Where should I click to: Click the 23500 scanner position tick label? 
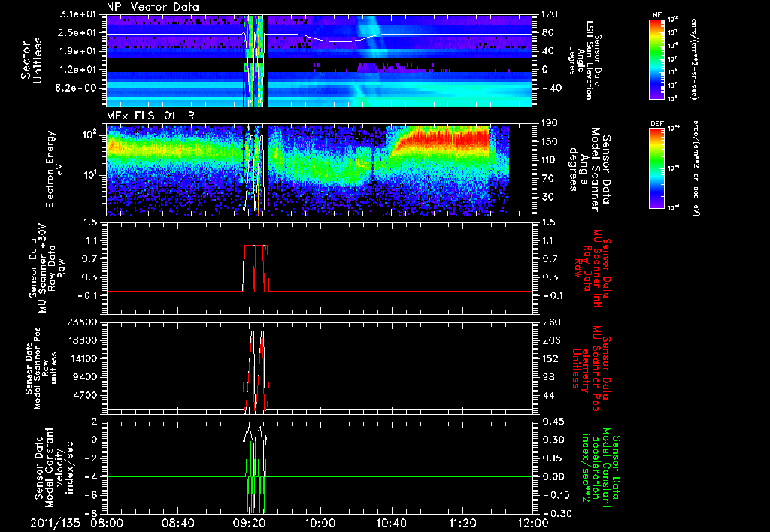pos(83,322)
